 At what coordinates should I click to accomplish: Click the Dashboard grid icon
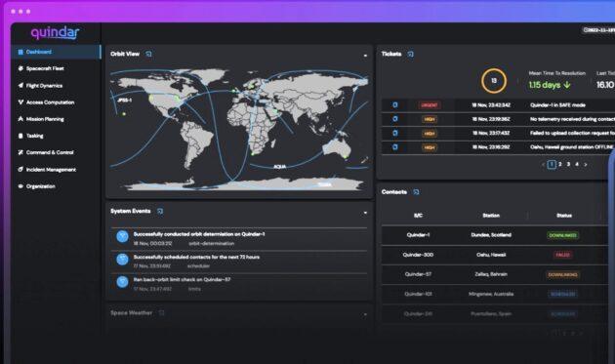(x=20, y=52)
